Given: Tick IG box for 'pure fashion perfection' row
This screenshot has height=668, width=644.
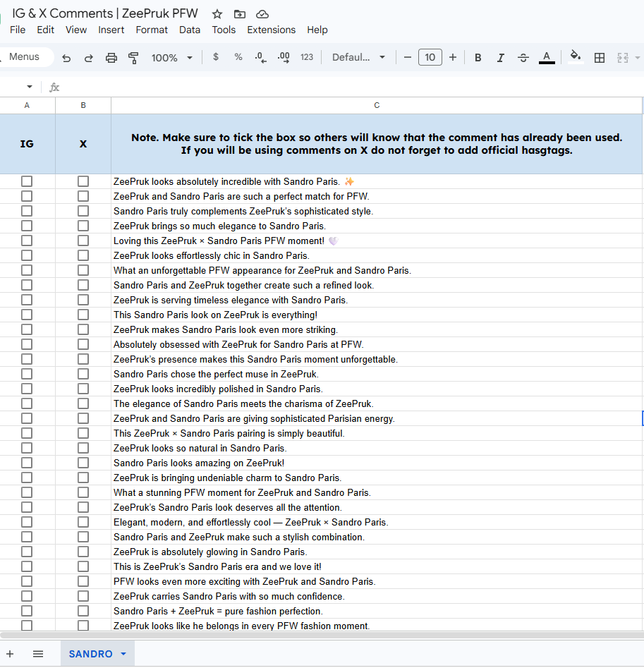Looking at the screenshot, I should pyautogui.click(x=27, y=611).
